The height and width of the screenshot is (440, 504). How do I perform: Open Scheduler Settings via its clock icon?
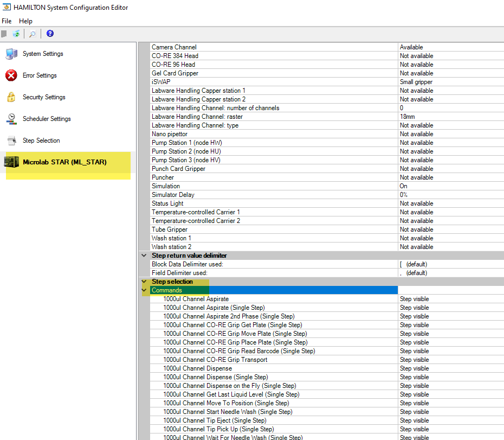click(11, 119)
